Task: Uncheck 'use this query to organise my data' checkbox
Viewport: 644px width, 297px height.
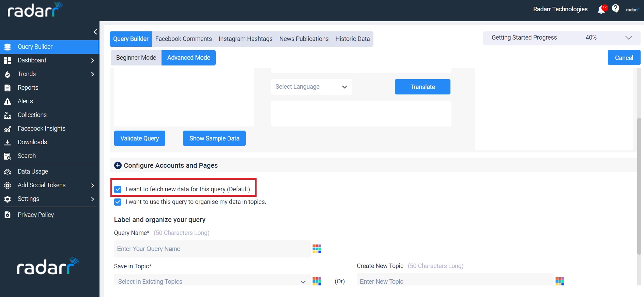Action: pyautogui.click(x=118, y=202)
